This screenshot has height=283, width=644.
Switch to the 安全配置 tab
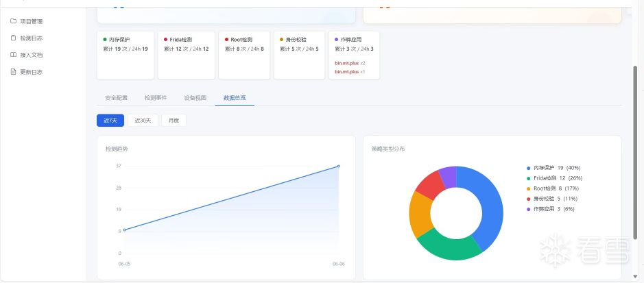click(116, 98)
